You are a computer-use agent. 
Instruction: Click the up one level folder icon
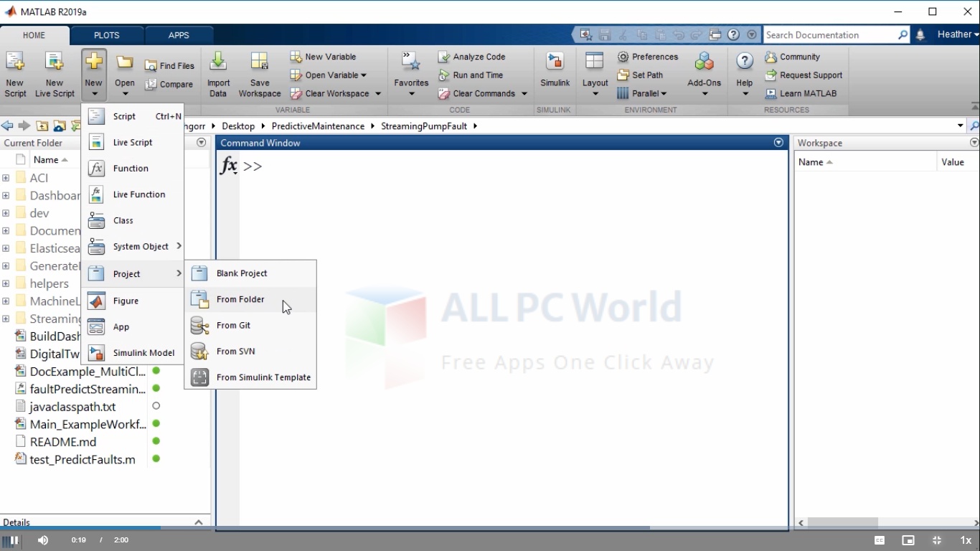point(42,126)
